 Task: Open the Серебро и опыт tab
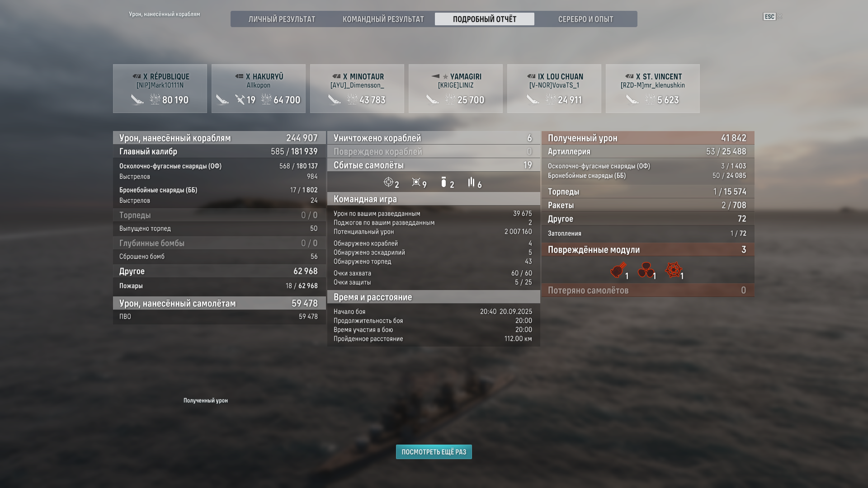[586, 19]
